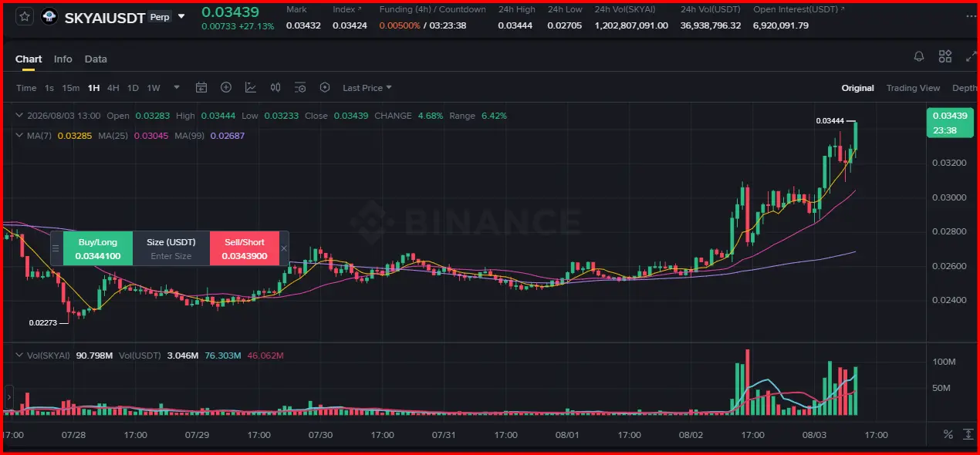Image resolution: width=980 pixels, height=455 pixels.
Task: Open the Data tab
Action: pos(96,59)
